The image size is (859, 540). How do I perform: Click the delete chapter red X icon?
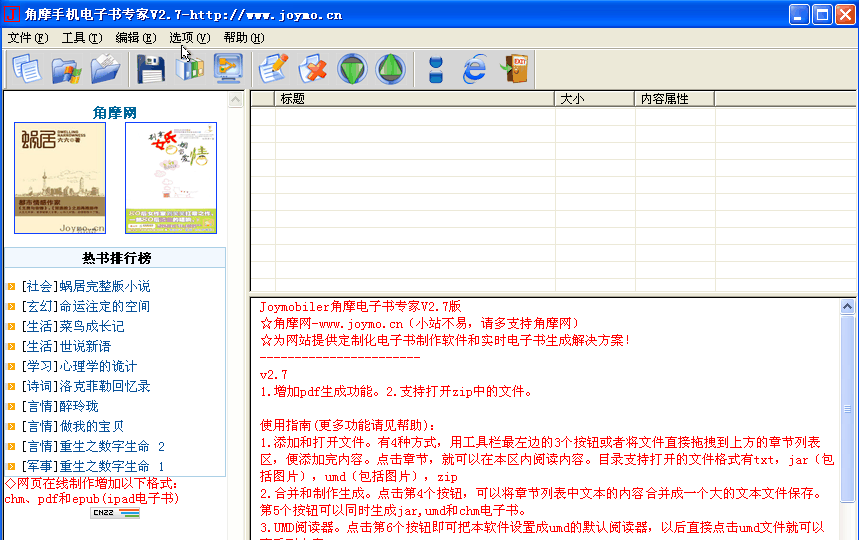pos(313,70)
